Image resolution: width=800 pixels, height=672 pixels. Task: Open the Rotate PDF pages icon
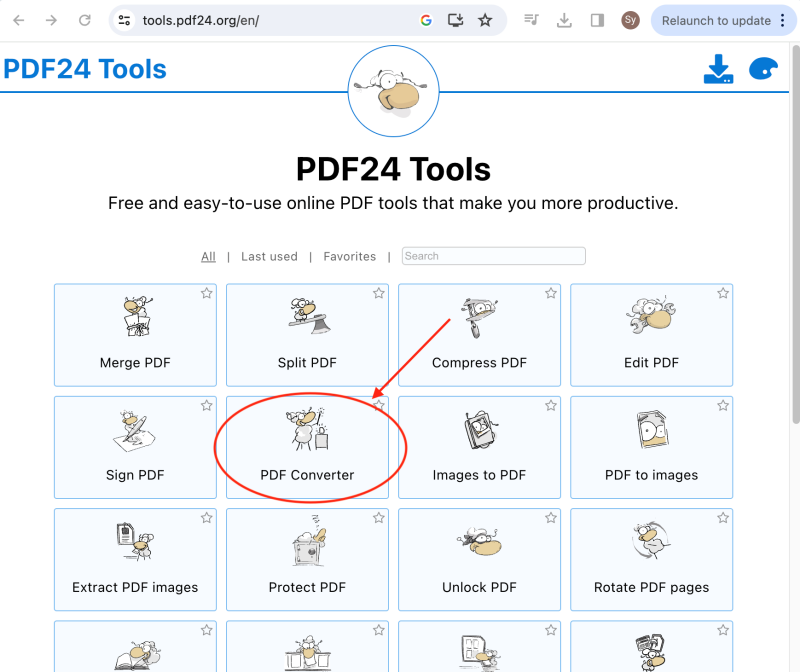pos(651,540)
